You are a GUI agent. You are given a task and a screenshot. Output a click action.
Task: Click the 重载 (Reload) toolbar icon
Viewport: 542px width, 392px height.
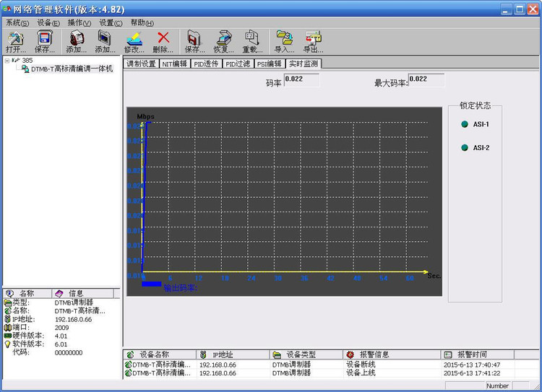pyautogui.click(x=252, y=38)
